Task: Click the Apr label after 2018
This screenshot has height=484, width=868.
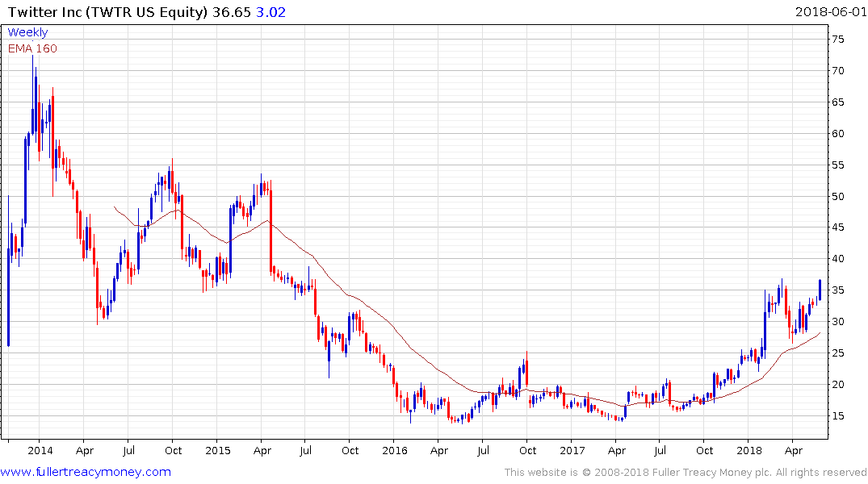Action: [x=793, y=452]
